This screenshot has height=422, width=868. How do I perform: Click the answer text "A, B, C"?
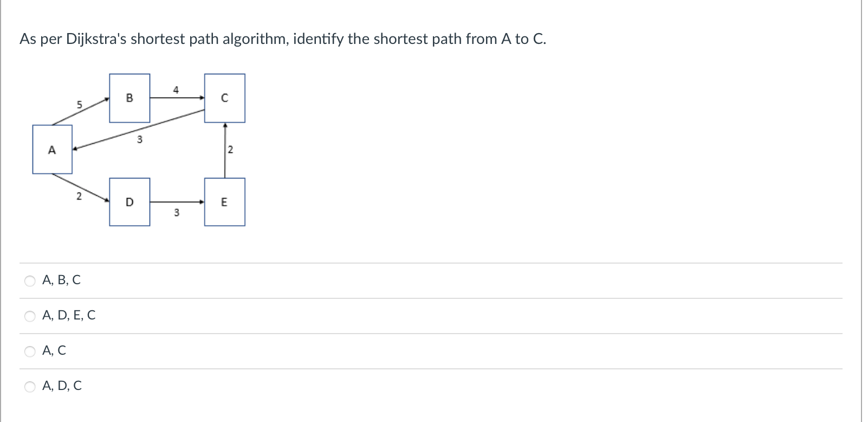point(61,280)
